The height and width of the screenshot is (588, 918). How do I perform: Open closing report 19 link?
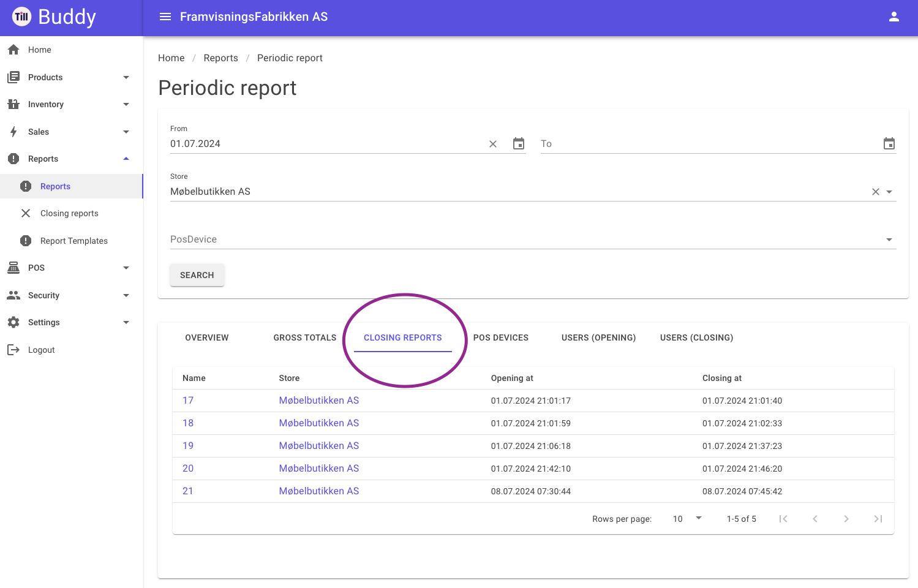(188, 446)
